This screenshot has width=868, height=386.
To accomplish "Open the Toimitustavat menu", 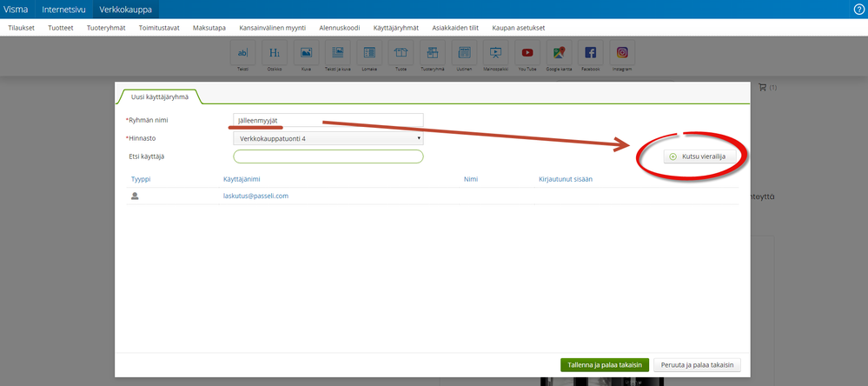I will click(159, 28).
